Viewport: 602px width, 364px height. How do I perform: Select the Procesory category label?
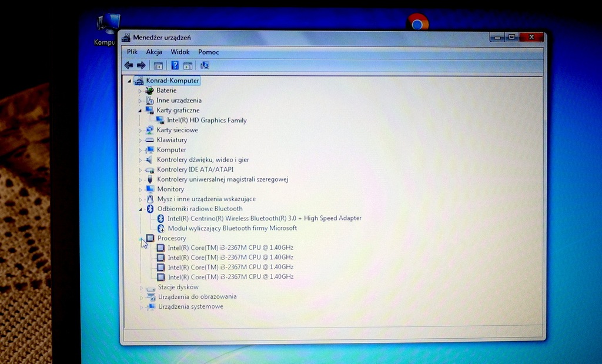tap(172, 238)
